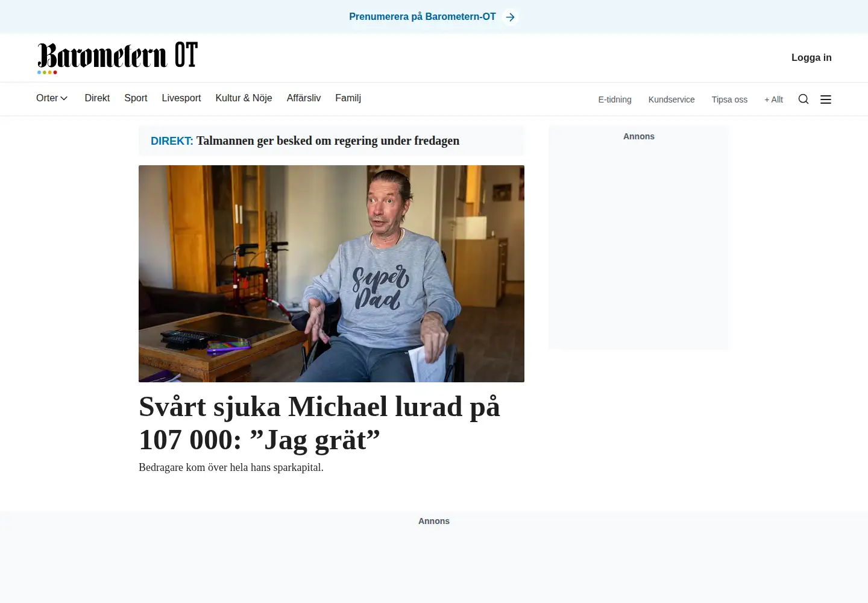Click the Tipsa oss link
Viewport: 868px width, 603px height.
729,99
